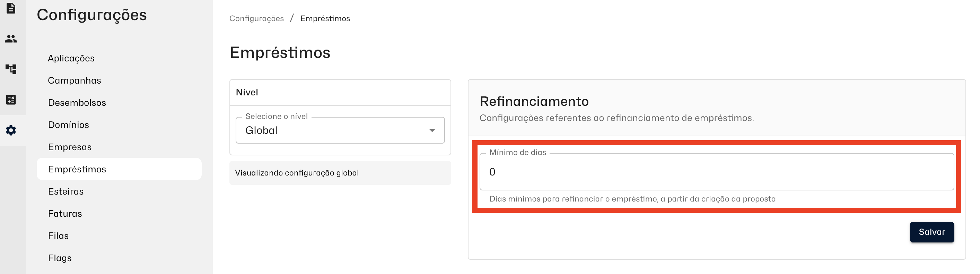Click the Salvar button

pyautogui.click(x=931, y=232)
